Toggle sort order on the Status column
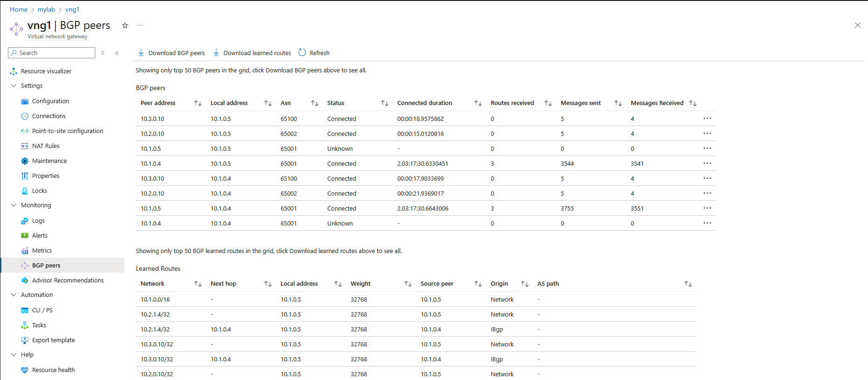Screen dimensions: 868x380 click(384, 103)
